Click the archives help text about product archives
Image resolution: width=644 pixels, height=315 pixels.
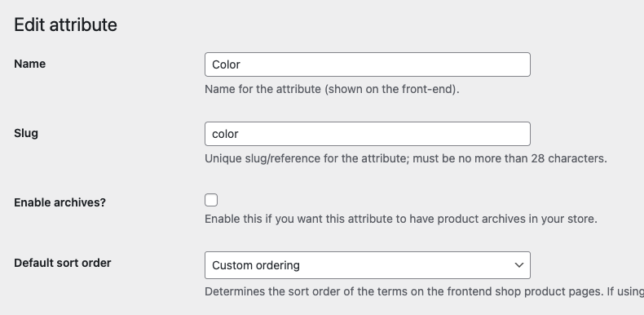(x=401, y=219)
